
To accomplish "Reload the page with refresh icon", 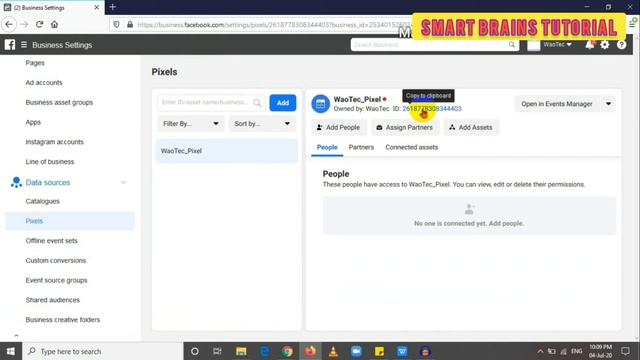I will 40,24.
